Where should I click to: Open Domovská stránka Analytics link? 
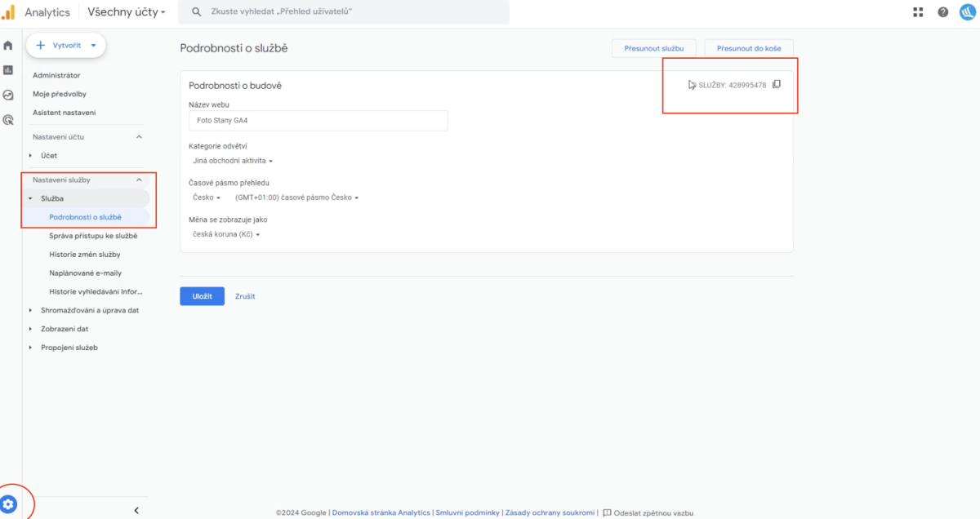pos(381,512)
